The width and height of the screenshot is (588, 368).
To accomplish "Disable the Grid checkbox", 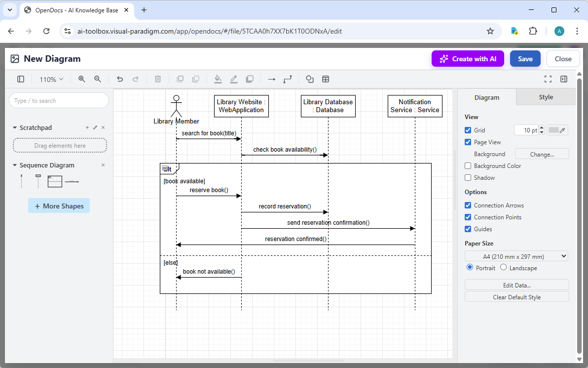I will 468,130.
